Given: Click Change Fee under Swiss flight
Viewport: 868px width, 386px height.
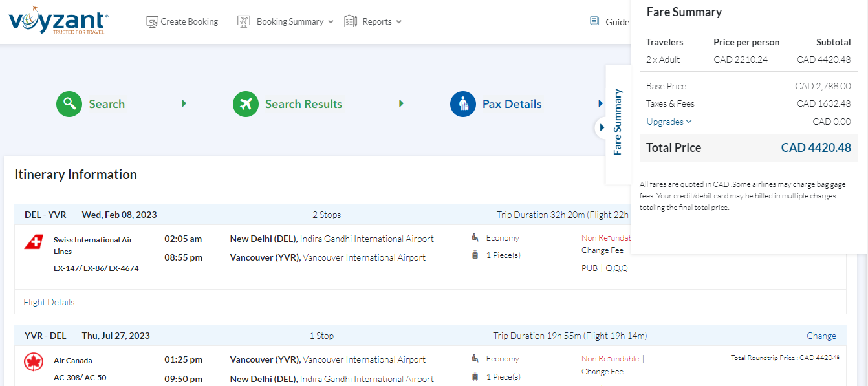Looking at the screenshot, I should click(602, 250).
